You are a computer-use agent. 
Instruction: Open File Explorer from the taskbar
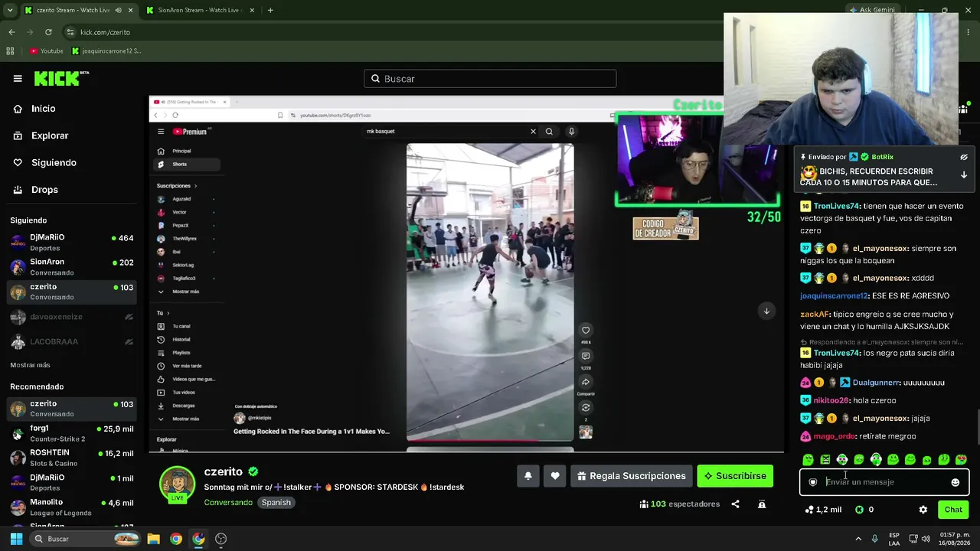153,539
